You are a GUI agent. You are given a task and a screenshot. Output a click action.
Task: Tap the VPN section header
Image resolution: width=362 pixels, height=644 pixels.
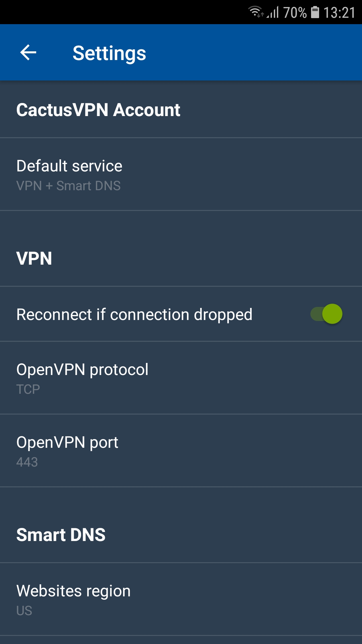[34, 258]
